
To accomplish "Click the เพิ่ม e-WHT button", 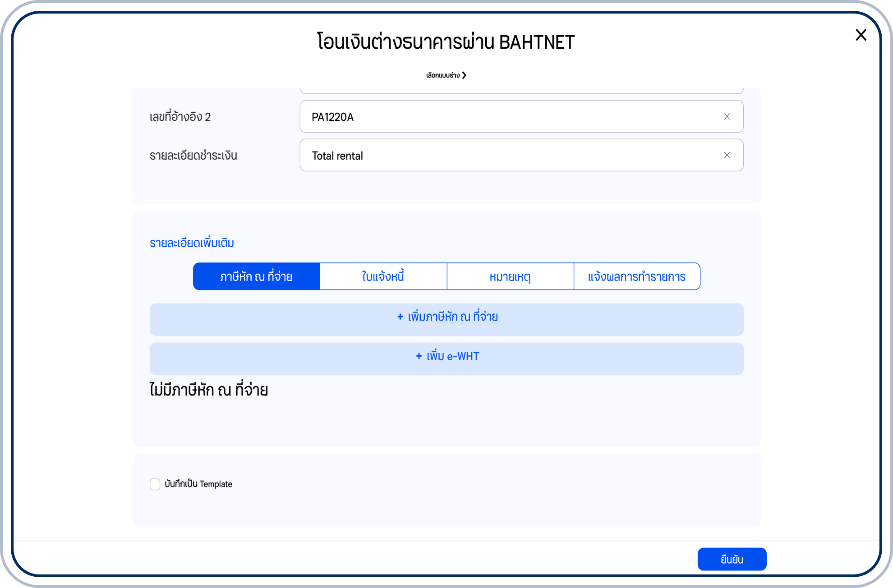I will pos(446,358).
